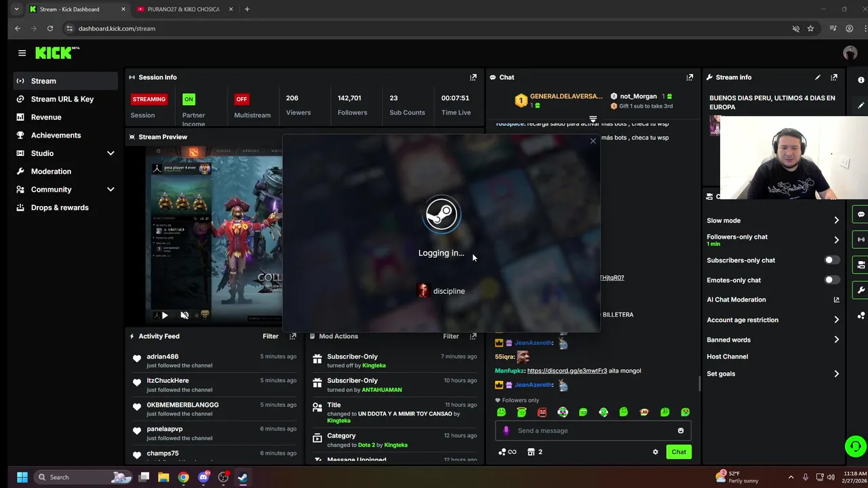868x488 pixels.
Task: Click the Kick logo
Action: (56, 53)
